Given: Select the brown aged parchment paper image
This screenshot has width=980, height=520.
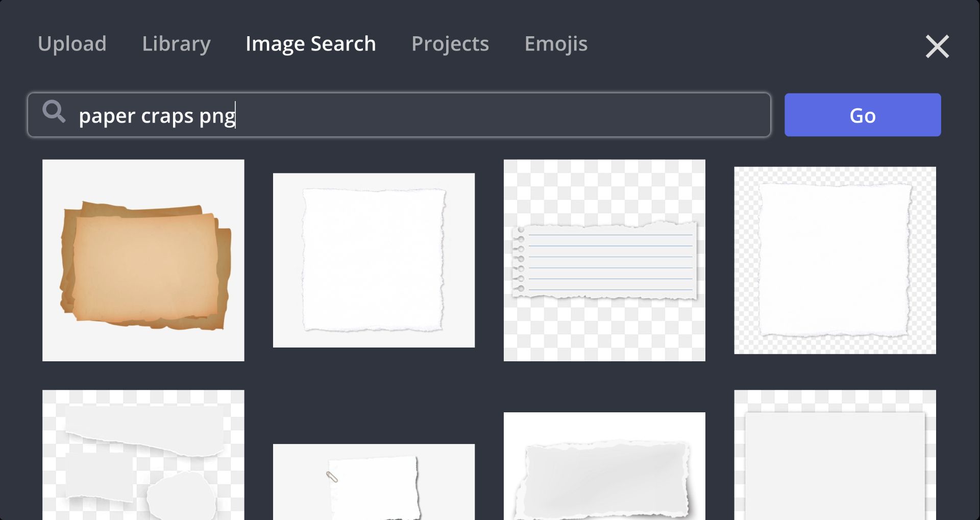Looking at the screenshot, I should click(143, 260).
